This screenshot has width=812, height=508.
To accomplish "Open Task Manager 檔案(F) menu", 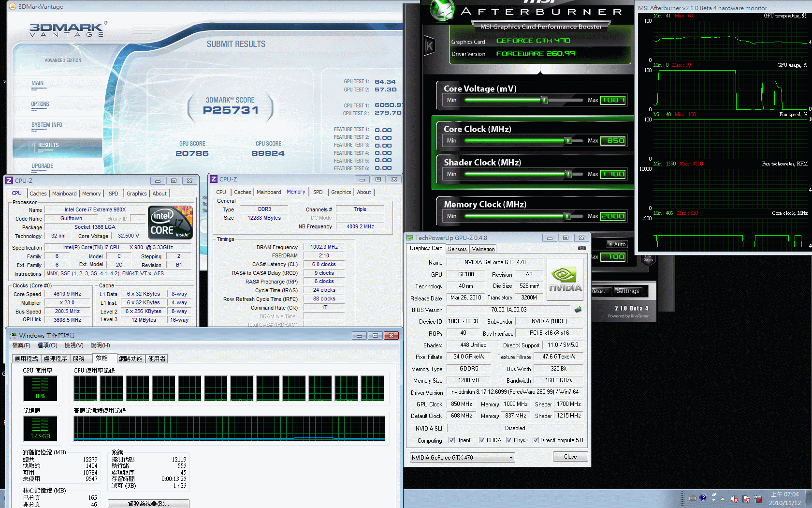I will (x=21, y=345).
